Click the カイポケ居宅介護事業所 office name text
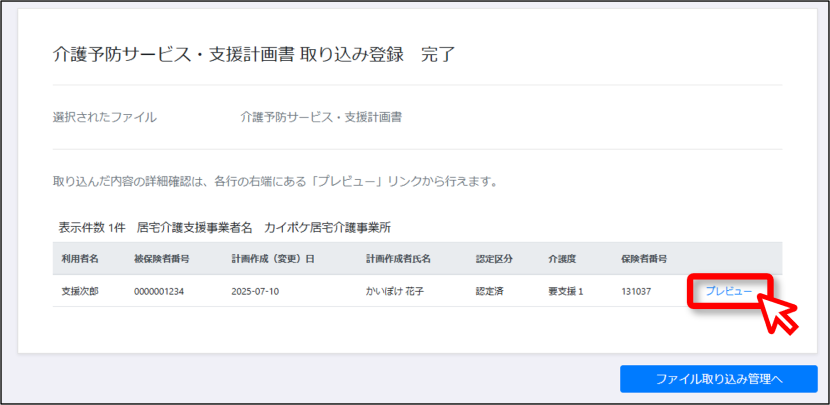830x405 pixels. 328,228
